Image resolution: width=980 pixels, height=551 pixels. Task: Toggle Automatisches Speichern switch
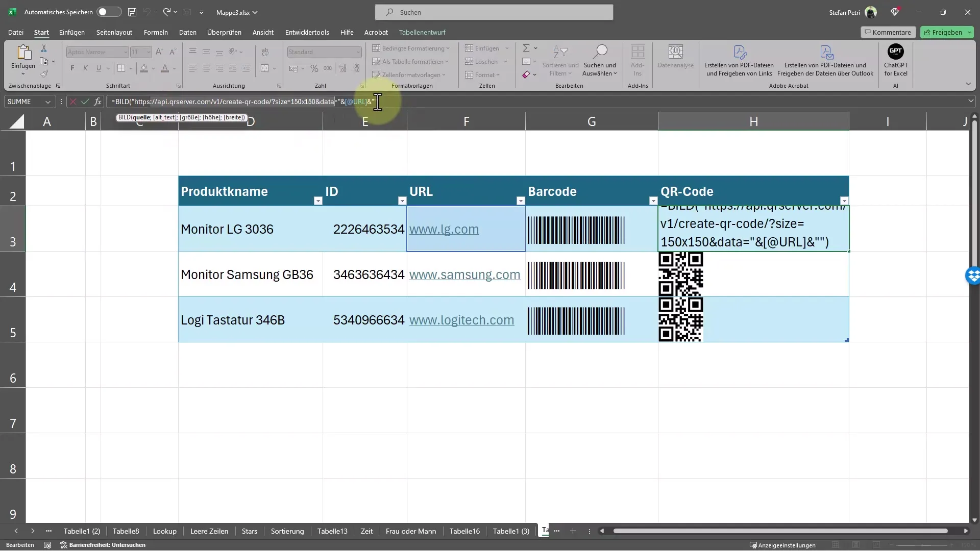[104, 11]
